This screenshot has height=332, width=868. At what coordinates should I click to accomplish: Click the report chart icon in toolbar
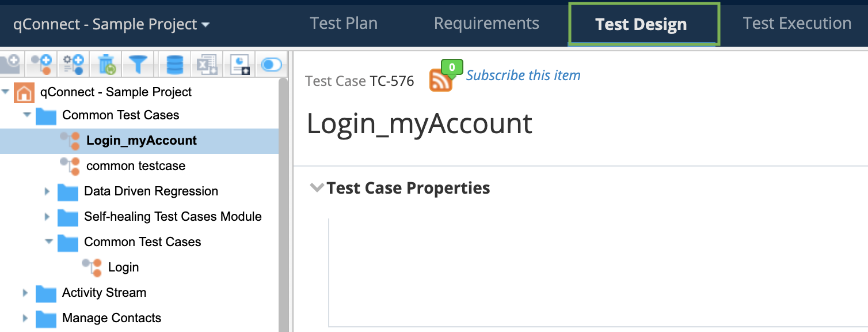[239, 64]
